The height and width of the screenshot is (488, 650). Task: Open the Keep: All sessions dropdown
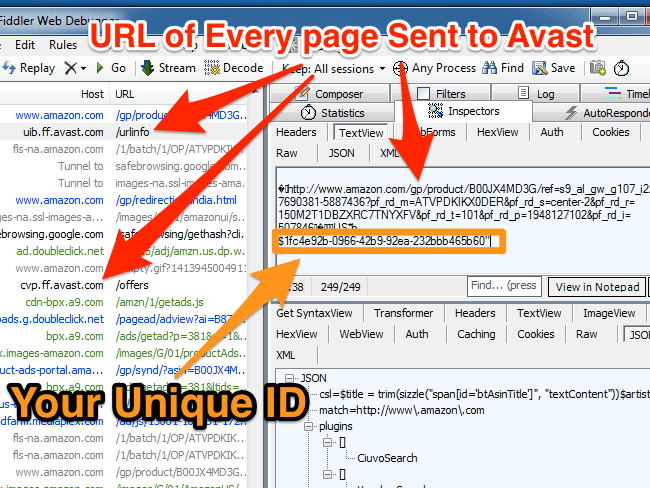tap(334, 69)
